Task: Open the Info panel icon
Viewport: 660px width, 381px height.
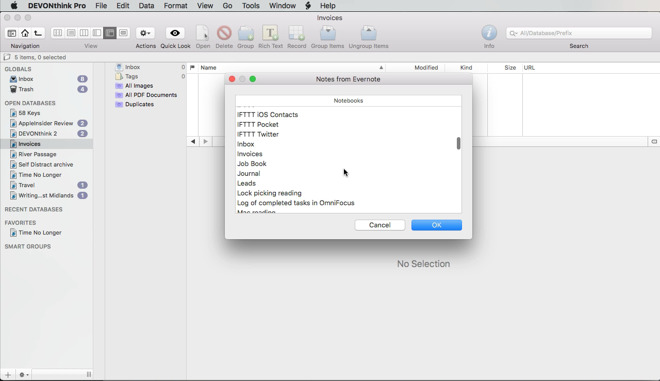Action: point(489,33)
